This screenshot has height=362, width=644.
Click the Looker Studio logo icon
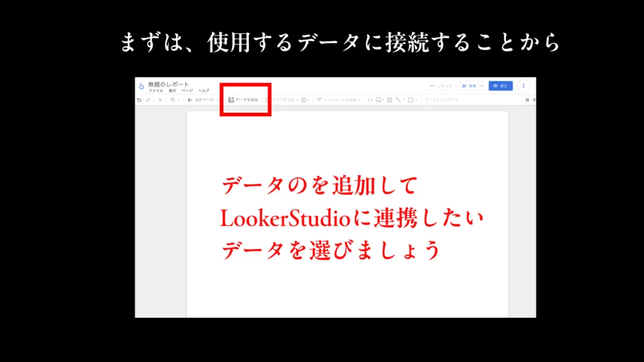click(x=142, y=86)
